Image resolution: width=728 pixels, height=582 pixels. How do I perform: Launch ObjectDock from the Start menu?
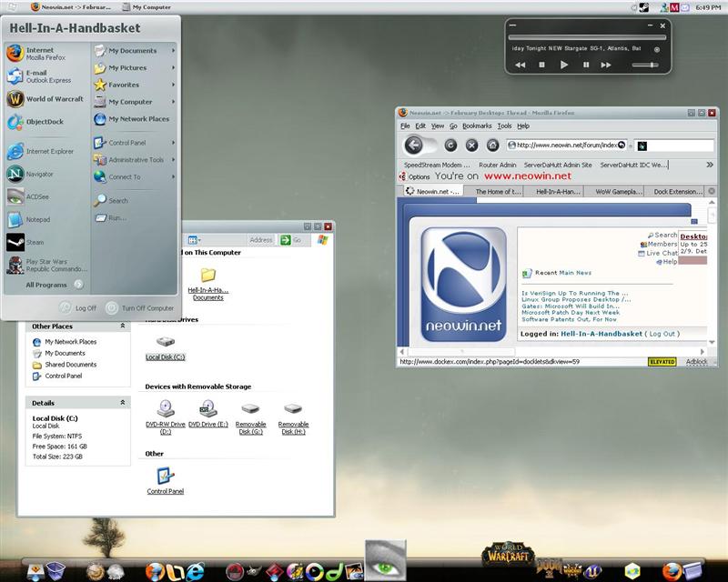pyautogui.click(x=45, y=122)
